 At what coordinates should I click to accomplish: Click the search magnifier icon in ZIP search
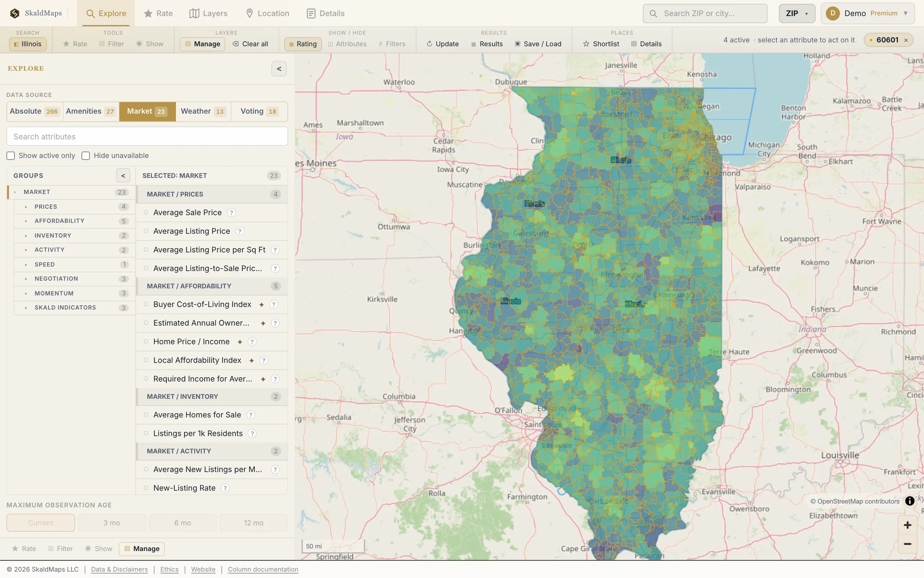point(653,13)
